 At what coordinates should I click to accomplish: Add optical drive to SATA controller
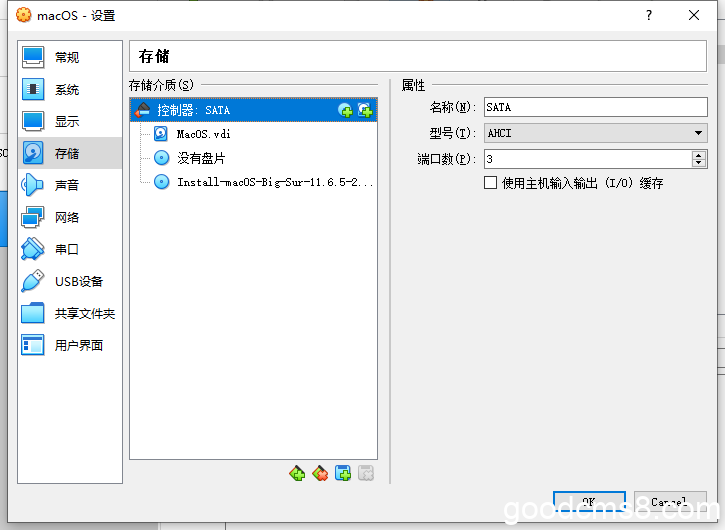pyautogui.click(x=345, y=110)
